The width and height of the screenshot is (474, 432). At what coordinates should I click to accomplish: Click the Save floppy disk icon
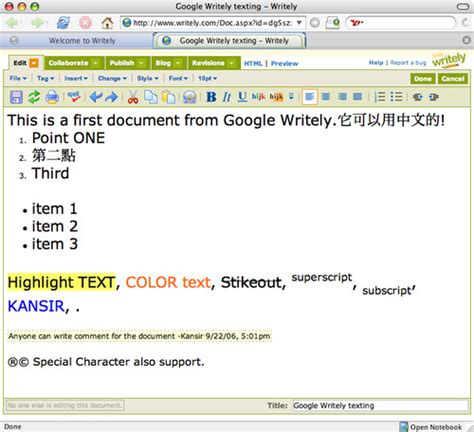(16, 97)
